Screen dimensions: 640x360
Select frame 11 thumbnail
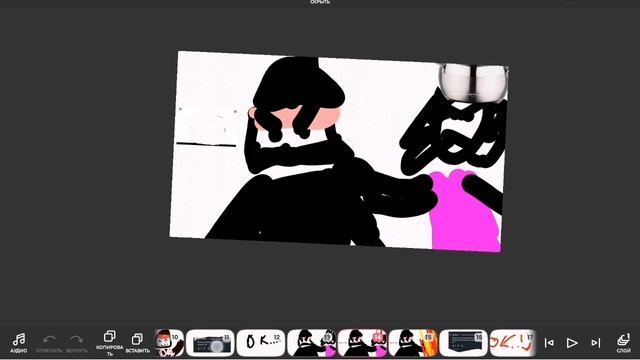[x=210, y=343]
